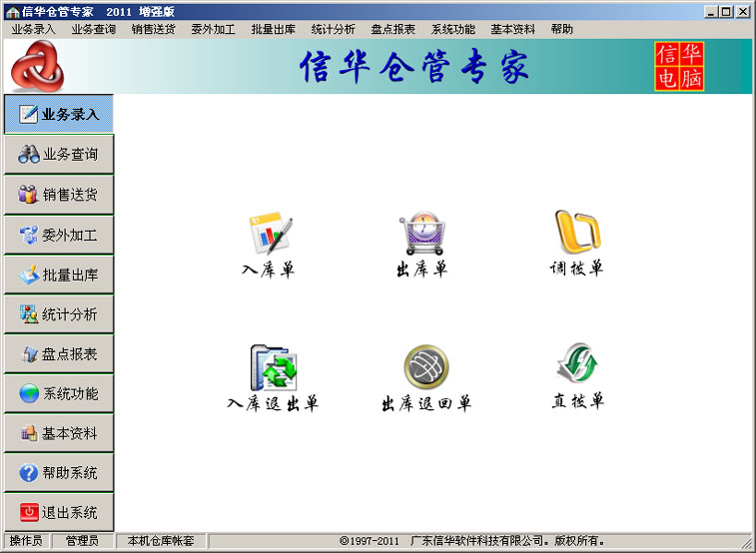The height and width of the screenshot is (553, 756).
Task: Click the boxes icon beside 基本资料
Action: point(29,433)
